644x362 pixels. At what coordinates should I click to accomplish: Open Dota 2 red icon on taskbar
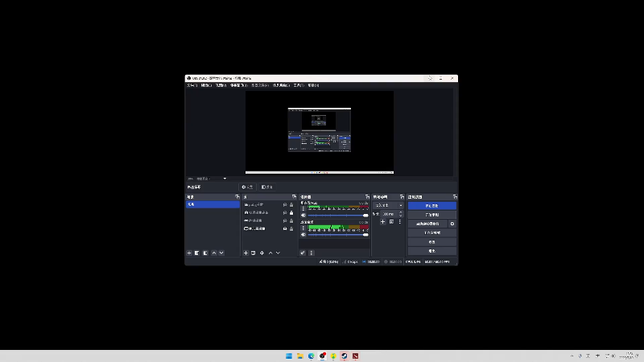point(355,356)
